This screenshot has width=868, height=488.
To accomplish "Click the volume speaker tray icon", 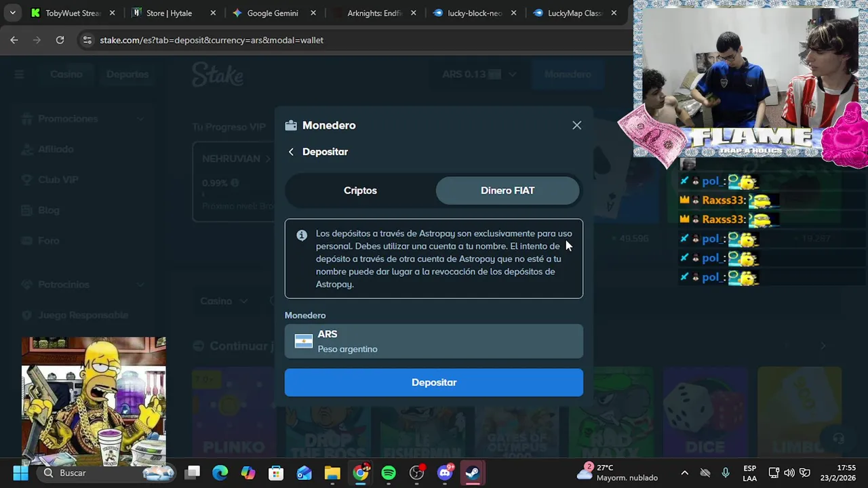I will (789, 473).
